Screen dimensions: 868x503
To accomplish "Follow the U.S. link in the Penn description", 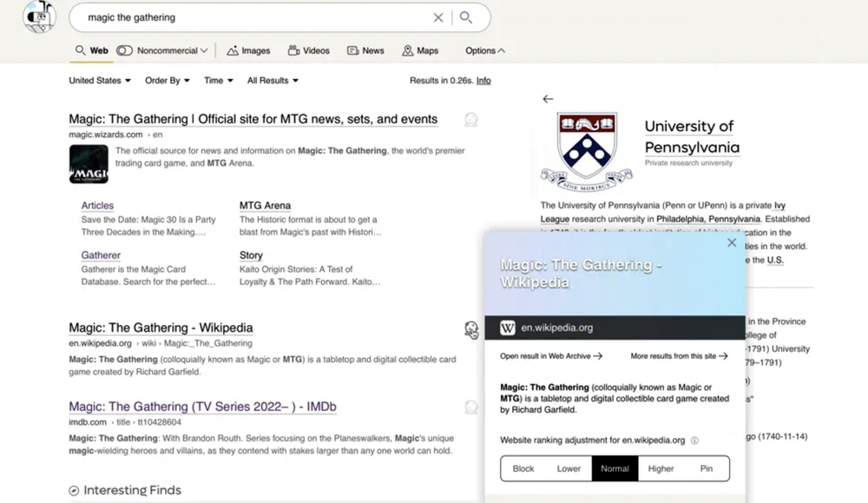I will tap(775, 260).
